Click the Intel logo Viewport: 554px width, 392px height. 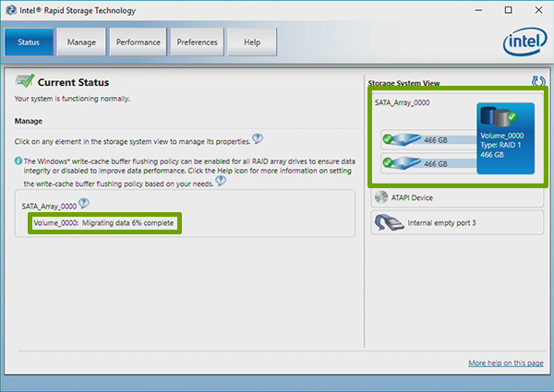[x=525, y=42]
